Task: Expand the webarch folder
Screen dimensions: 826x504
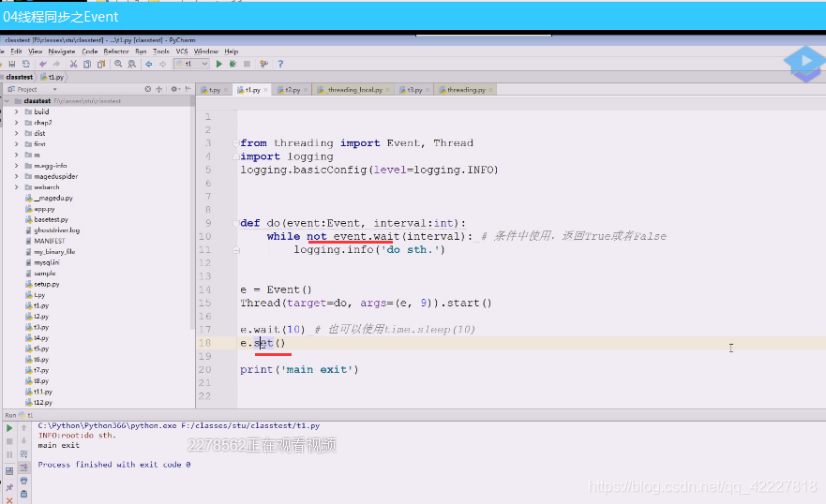Action: 16,187
